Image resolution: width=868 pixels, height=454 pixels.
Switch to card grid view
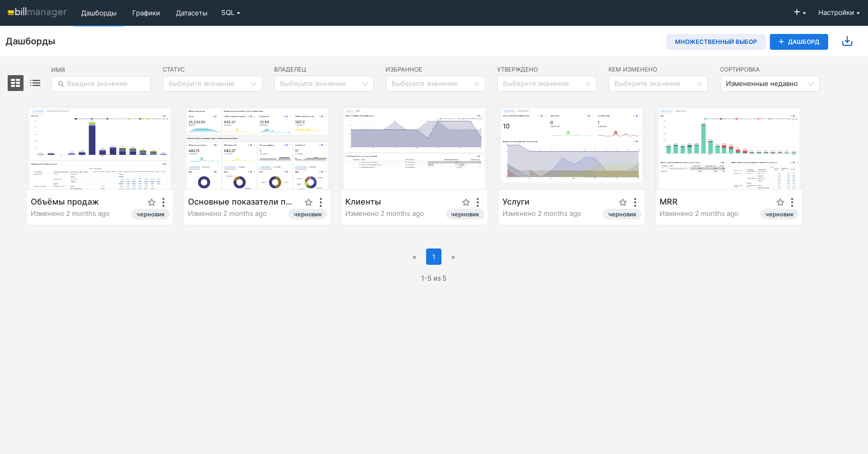pos(15,83)
